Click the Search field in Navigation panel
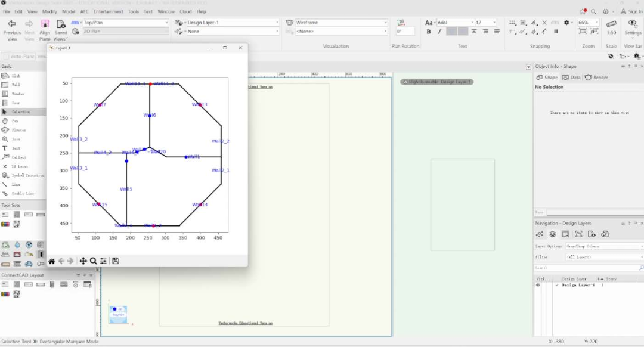 (587, 268)
